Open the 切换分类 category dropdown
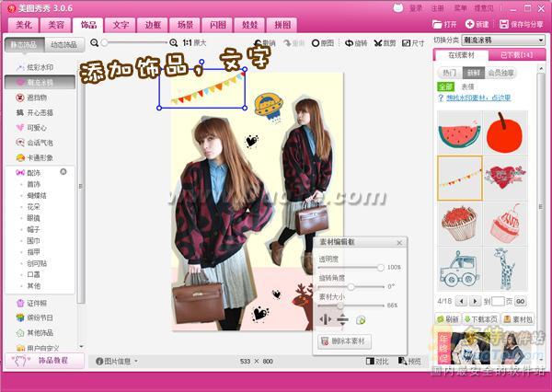Screen dimensions: 552x392 (x=504, y=40)
